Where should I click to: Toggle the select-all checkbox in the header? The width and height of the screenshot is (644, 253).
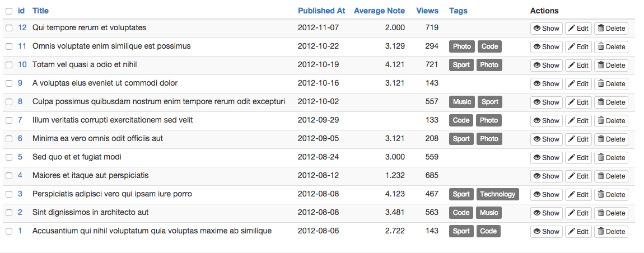click(9, 11)
